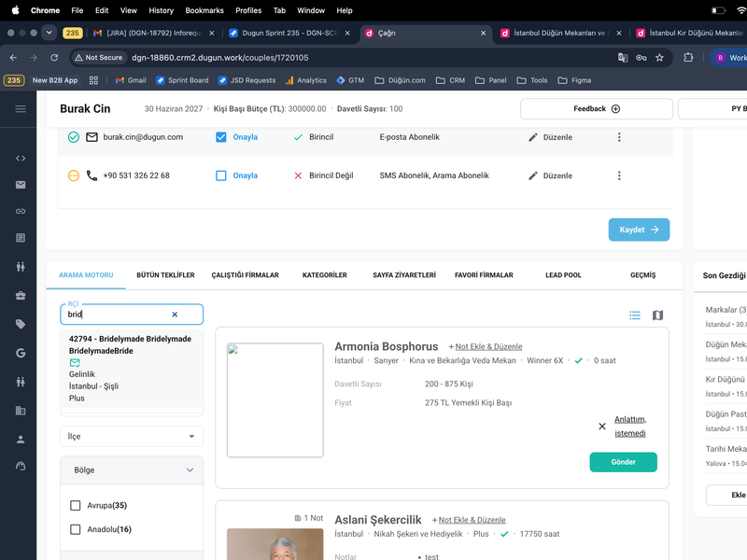The height and width of the screenshot is (560, 747).
Task: Switch to map view icon
Action: (658, 315)
